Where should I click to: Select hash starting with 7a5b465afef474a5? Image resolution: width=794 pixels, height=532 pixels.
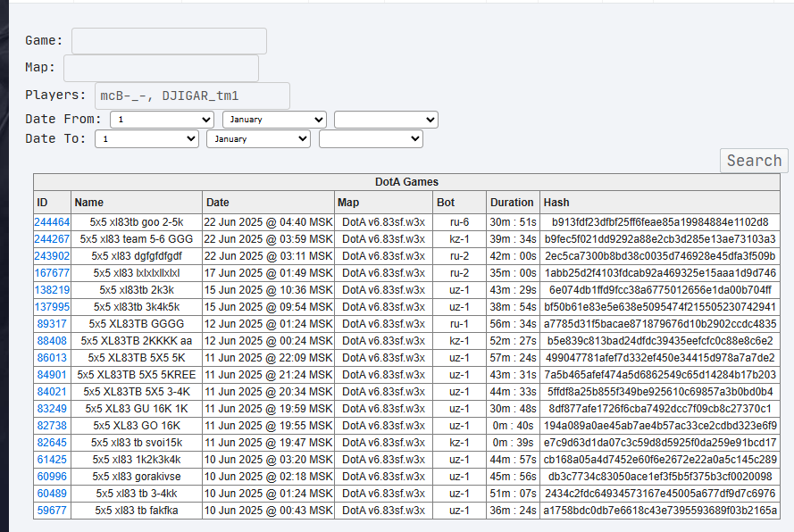[x=660, y=375]
